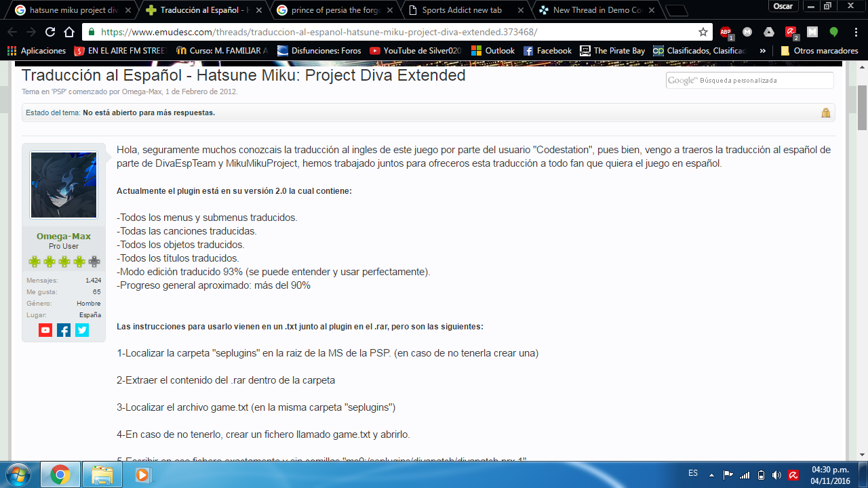Image resolution: width=868 pixels, height=488 pixels.
Task: Open Omega-Max's Facebook profile icon
Action: tap(64, 330)
